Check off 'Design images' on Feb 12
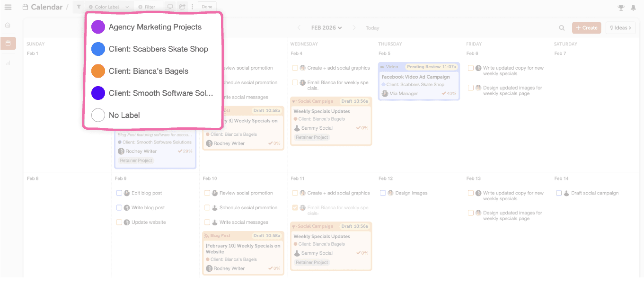The image size is (644, 285). tap(382, 193)
